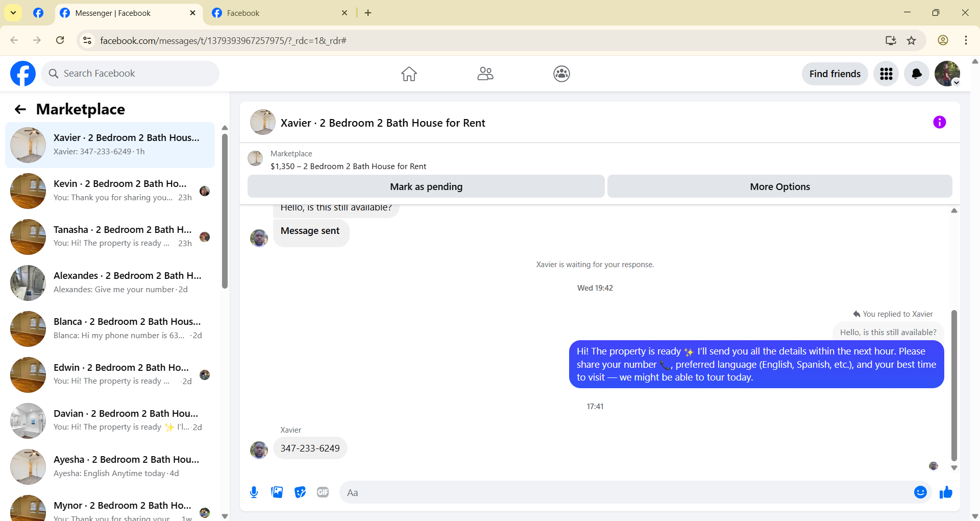980x521 pixels.
Task: Send a thumbs-up like
Action: click(946, 492)
